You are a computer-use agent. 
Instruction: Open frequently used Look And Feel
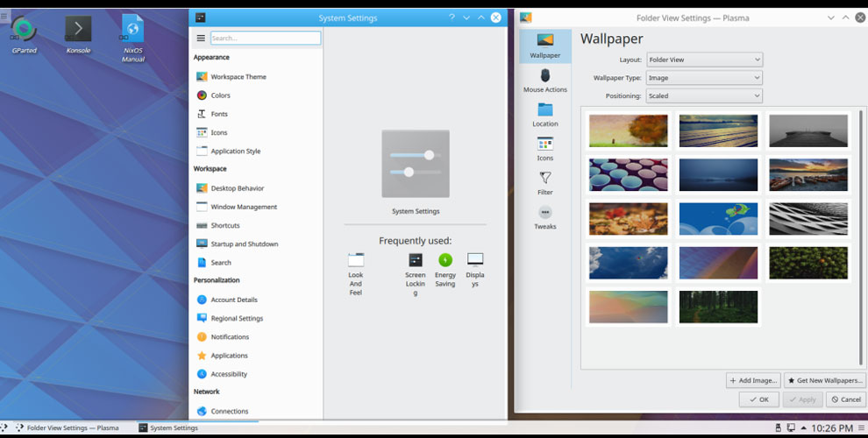point(356,273)
